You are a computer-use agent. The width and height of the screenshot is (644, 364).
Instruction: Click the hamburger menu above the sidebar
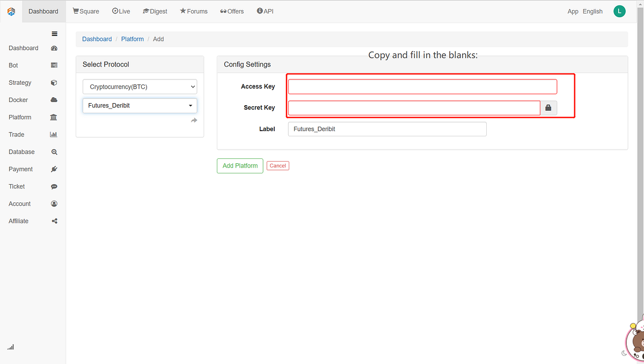[x=54, y=33]
